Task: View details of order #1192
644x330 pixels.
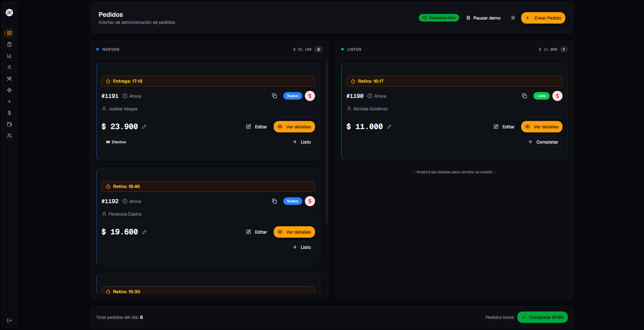Action: tap(294, 232)
